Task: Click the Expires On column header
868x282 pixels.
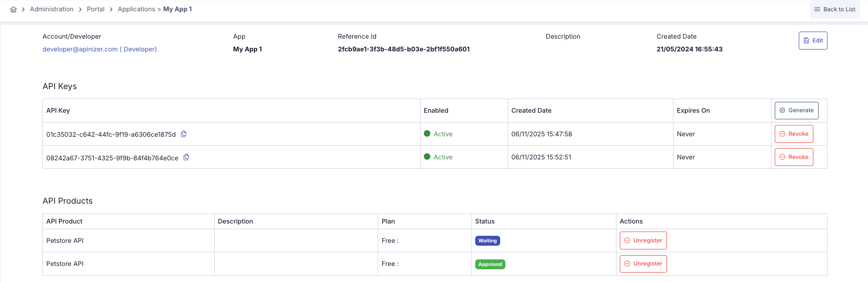Action: tap(693, 110)
